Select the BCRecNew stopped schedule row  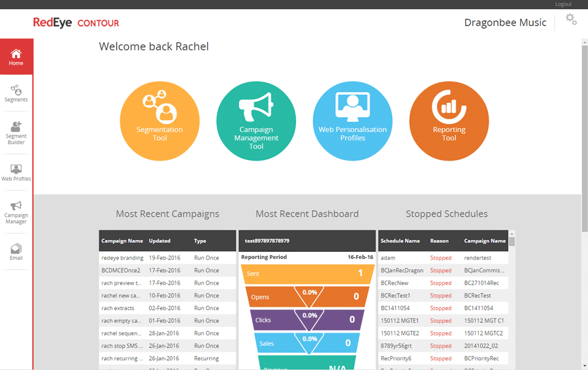point(394,283)
